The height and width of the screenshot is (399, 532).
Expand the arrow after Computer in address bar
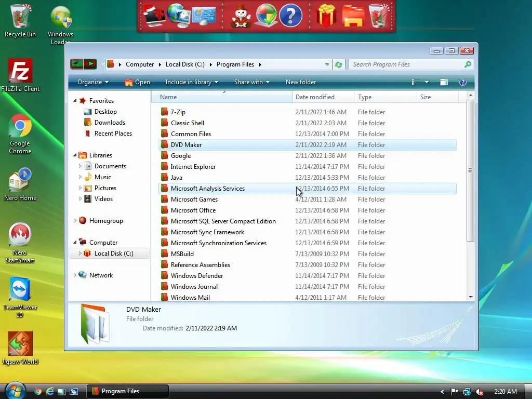coord(160,64)
